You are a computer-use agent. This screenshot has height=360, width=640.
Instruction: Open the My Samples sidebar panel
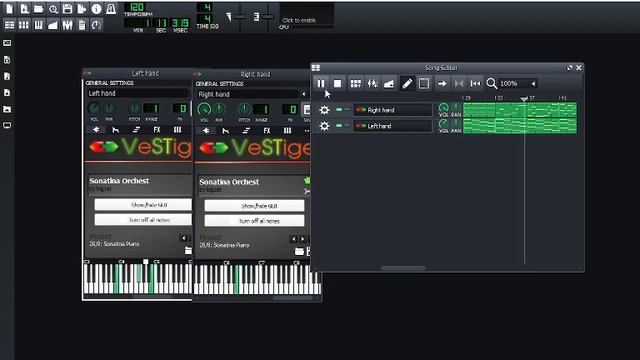(7, 76)
